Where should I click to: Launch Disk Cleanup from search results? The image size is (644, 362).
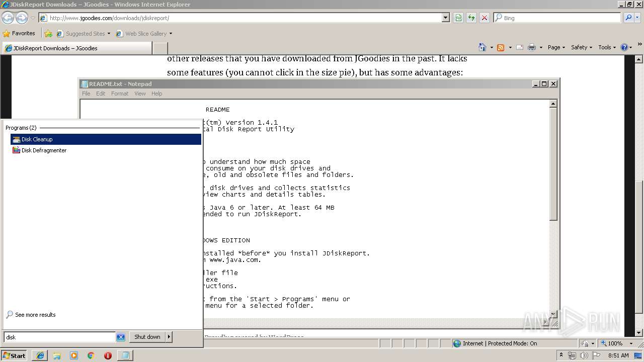pyautogui.click(x=106, y=139)
